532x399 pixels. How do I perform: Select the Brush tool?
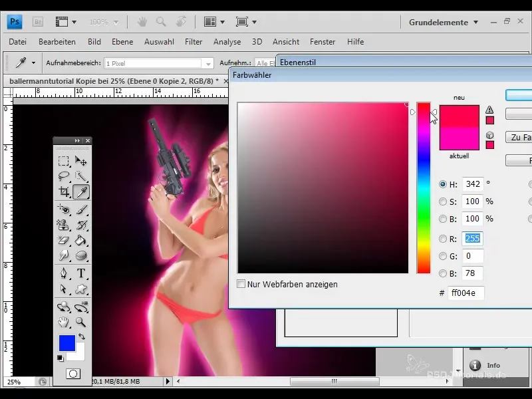[x=81, y=209]
